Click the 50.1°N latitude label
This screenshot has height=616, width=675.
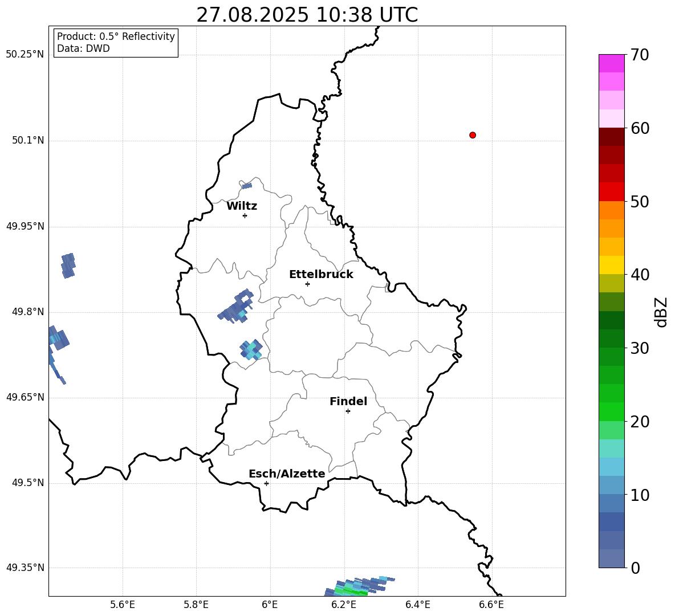click(x=28, y=141)
